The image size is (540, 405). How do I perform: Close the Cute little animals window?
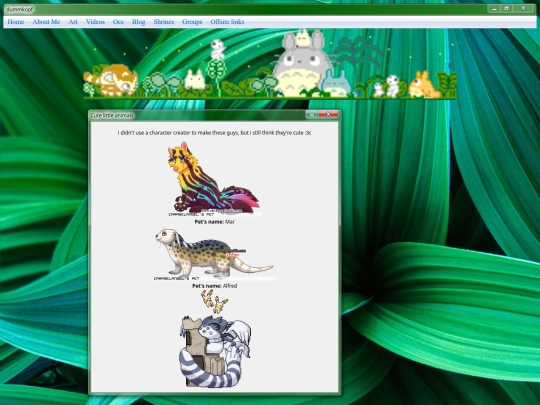click(x=328, y=114)
